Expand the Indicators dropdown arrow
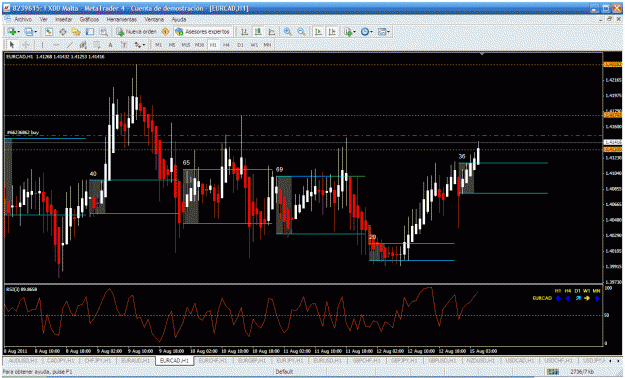This screenshot has height=378, width=625. tap(354, 32)
